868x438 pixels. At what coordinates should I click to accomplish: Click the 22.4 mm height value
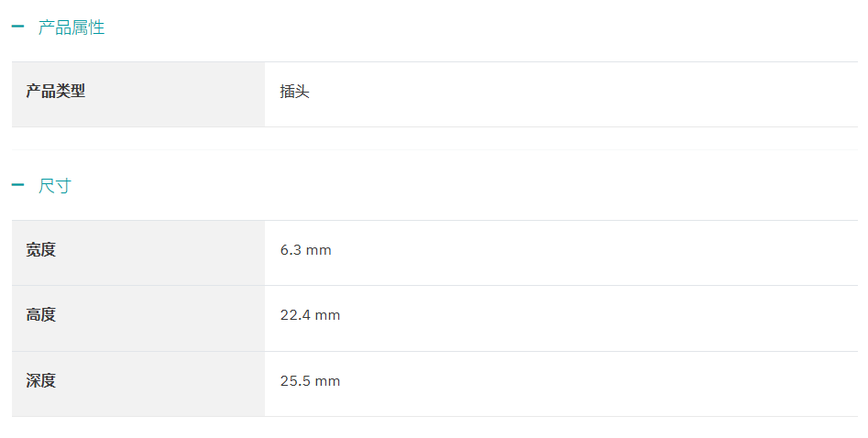310,315
